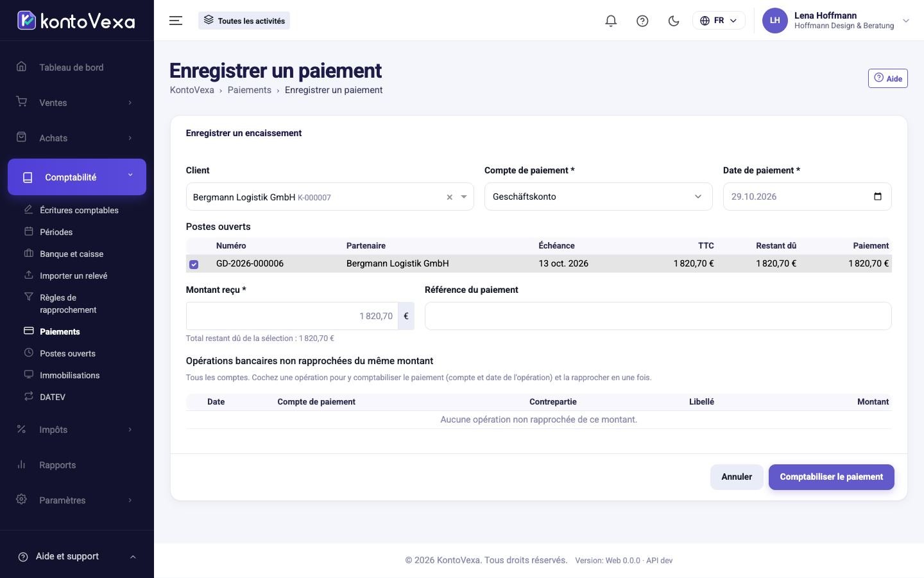The height and width of the screenshot is (578, 924).
Task: Expand the Aide et support section
Action: click(x=77, y=556)
